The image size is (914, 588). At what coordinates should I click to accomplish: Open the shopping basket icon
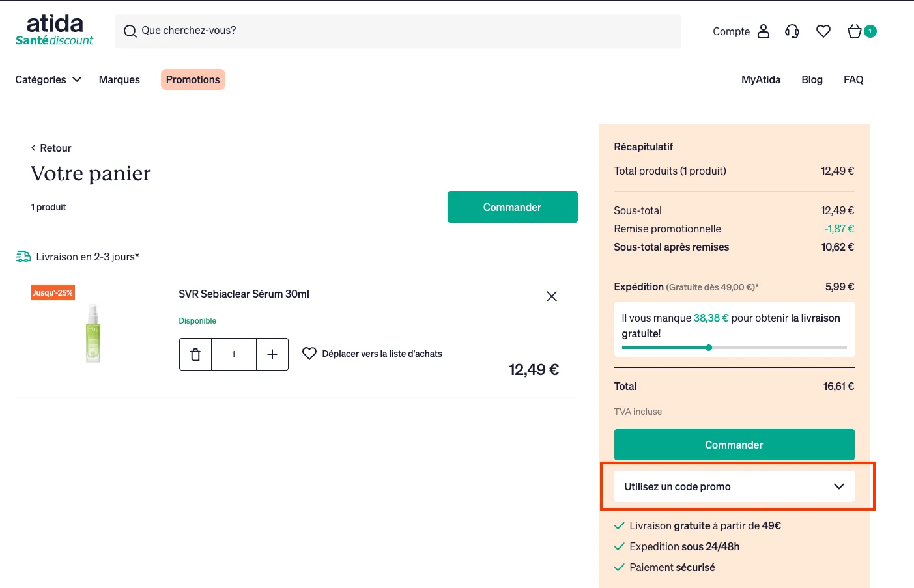855,31
